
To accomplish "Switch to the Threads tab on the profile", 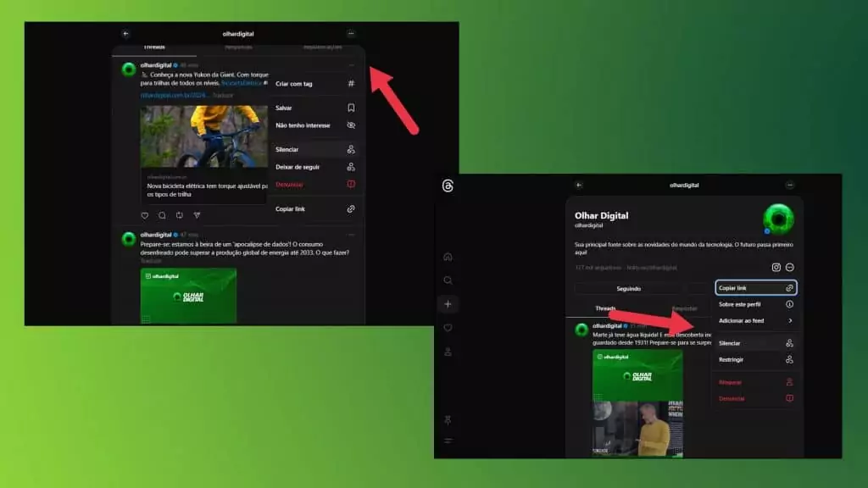I will point(605,308).
